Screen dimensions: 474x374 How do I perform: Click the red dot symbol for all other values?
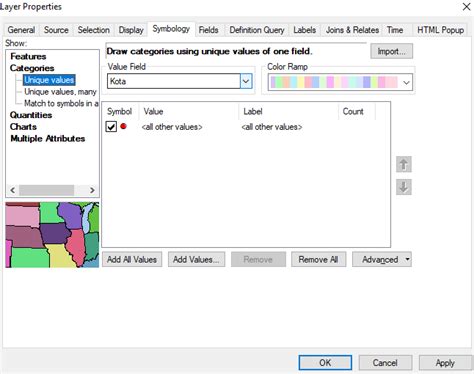[123, 126]
